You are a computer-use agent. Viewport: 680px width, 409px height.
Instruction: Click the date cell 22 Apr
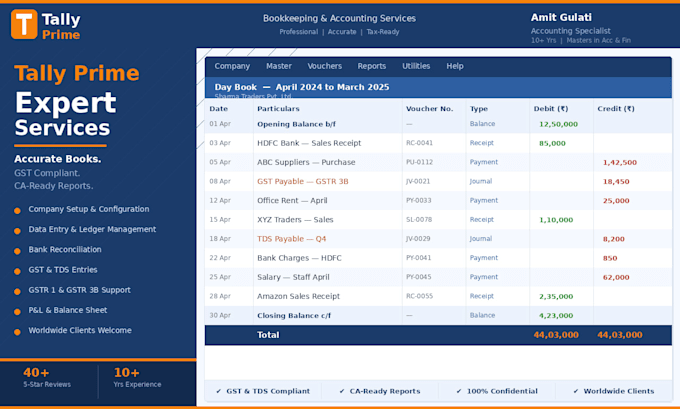point(219,258)
